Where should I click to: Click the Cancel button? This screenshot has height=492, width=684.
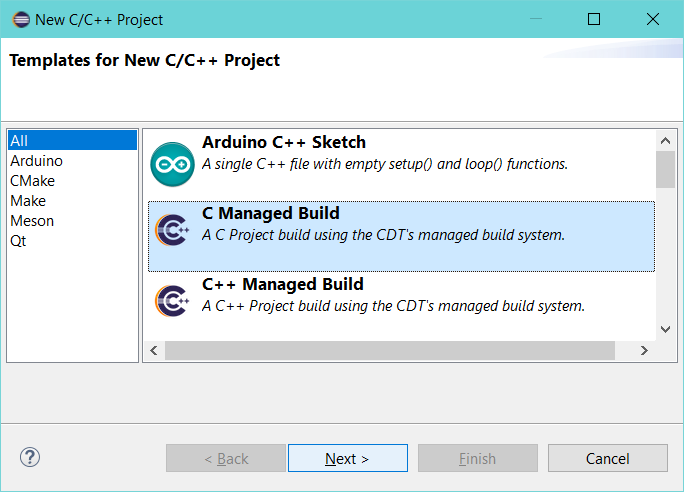[608, 458]
